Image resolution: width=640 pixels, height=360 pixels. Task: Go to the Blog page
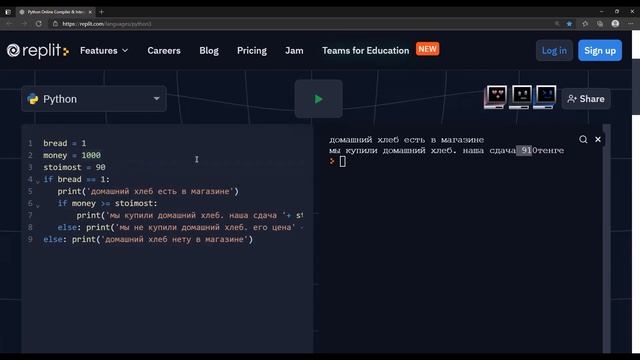pos(209,51)
